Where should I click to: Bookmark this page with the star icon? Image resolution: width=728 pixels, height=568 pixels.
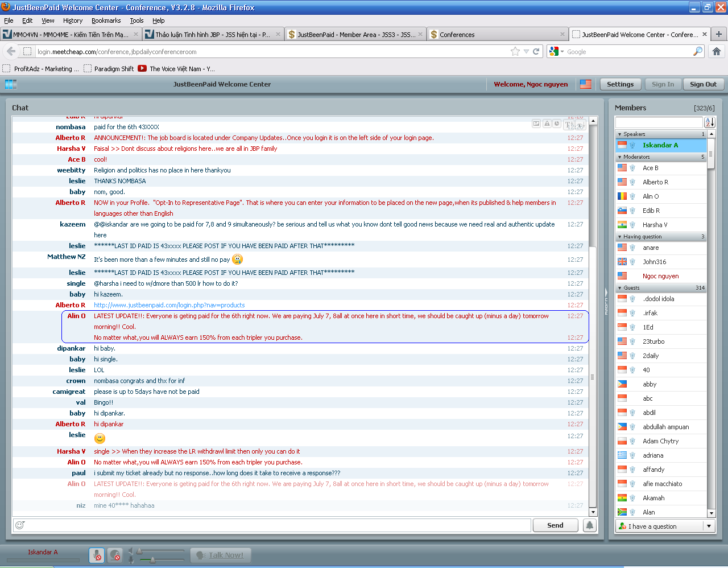515,51
